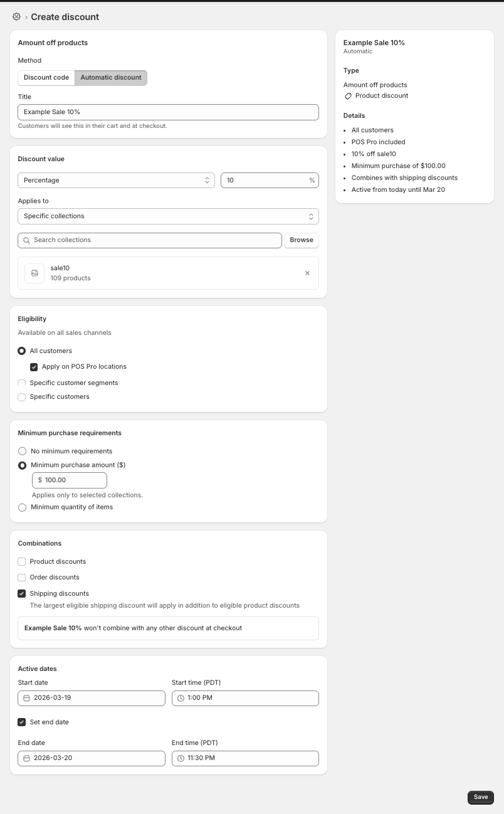Uncheck the Shipping discounts combination

(21, 593)
